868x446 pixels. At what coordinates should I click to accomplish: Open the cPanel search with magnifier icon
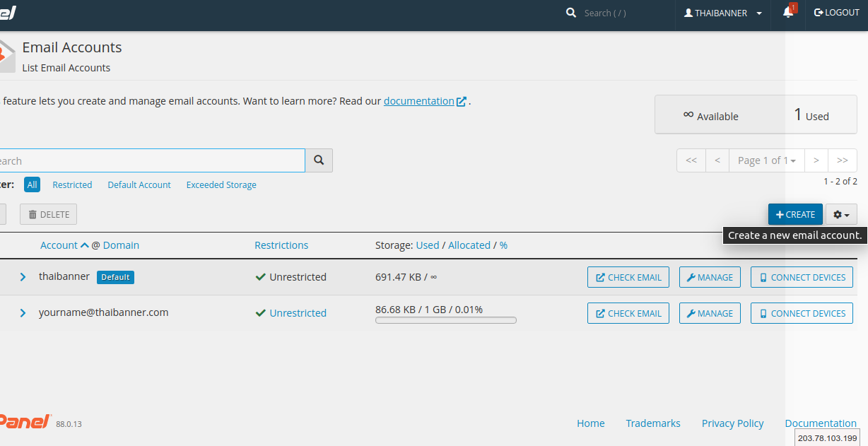tap(571, 13)
